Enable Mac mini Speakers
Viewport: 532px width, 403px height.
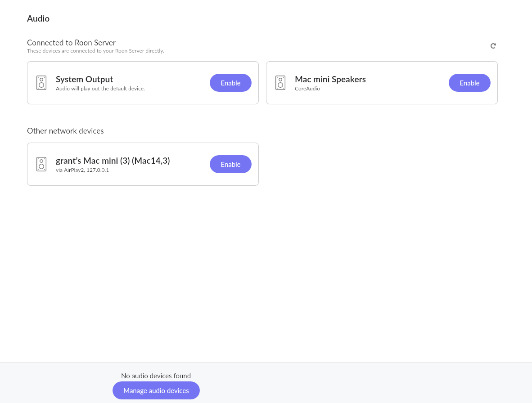point(469,83)
